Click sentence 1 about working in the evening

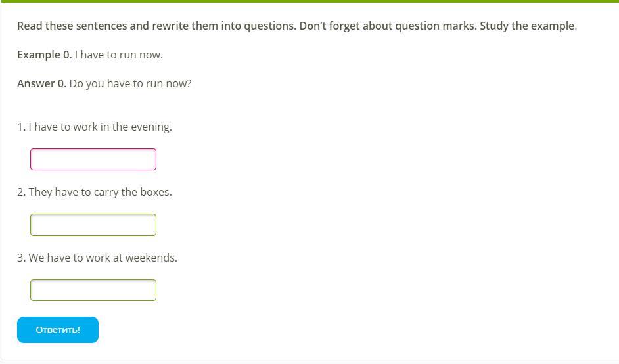tap(100, 127)
